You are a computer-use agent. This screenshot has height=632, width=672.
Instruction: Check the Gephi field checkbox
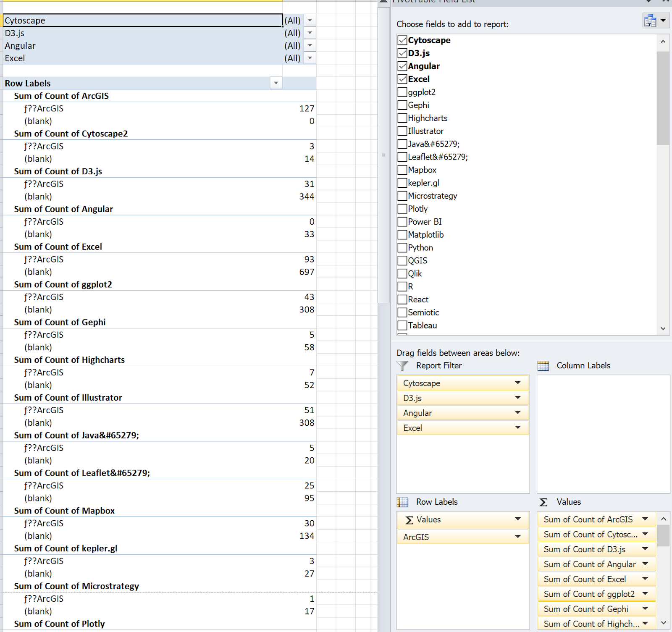pos(402,105)
